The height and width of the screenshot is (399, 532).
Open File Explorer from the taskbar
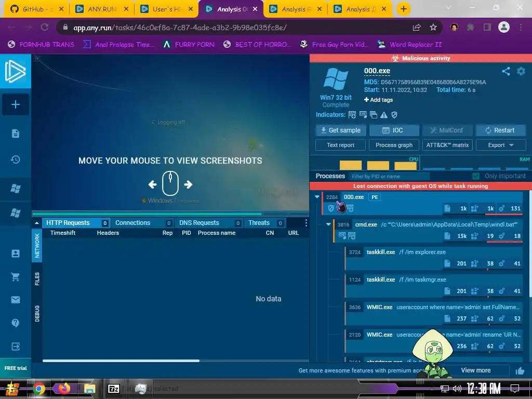click(89, 389)
